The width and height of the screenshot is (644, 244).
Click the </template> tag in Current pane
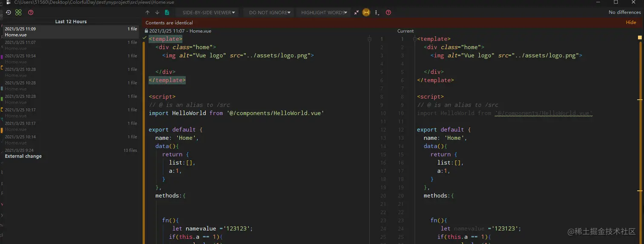tap(435, 80)
